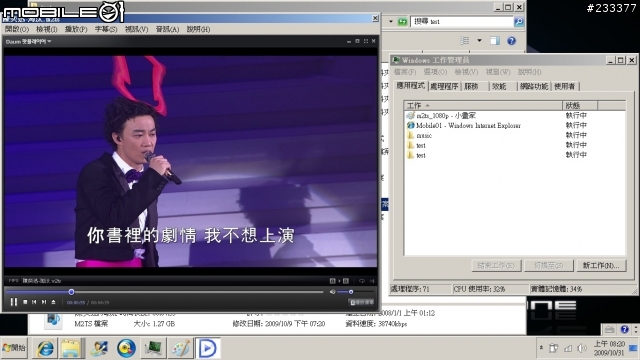Viewport: 640px width, 360px height.
Task: Open Explorer help via blue question icon
Action: [x=511, y=40]
